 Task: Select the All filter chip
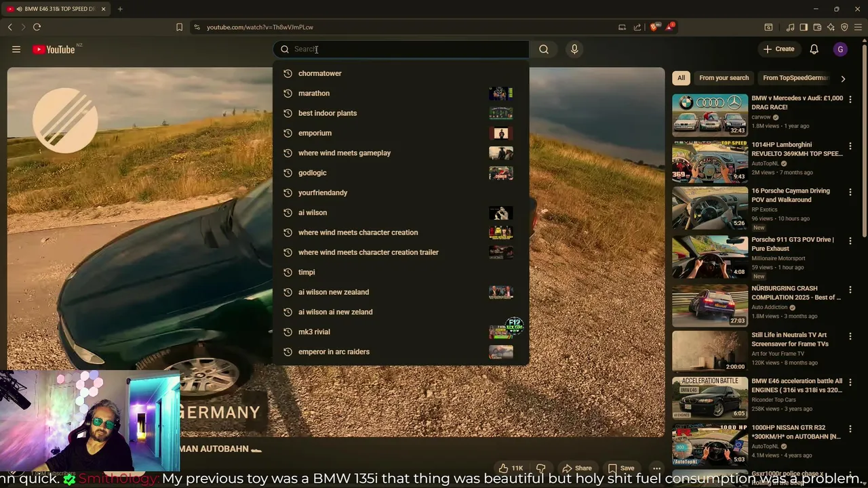click(x=681, y=78)
